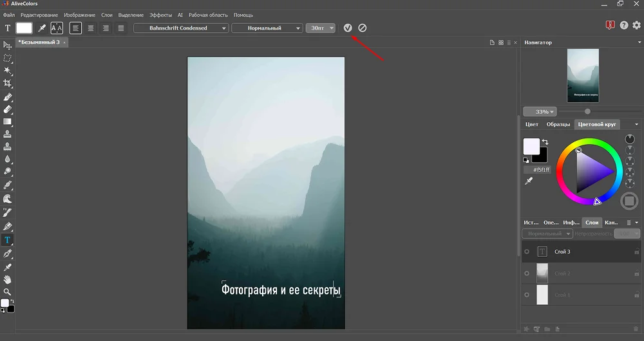
Task: Create a new layer group folder
Action: pyautogui.click(x=547, y=329)
